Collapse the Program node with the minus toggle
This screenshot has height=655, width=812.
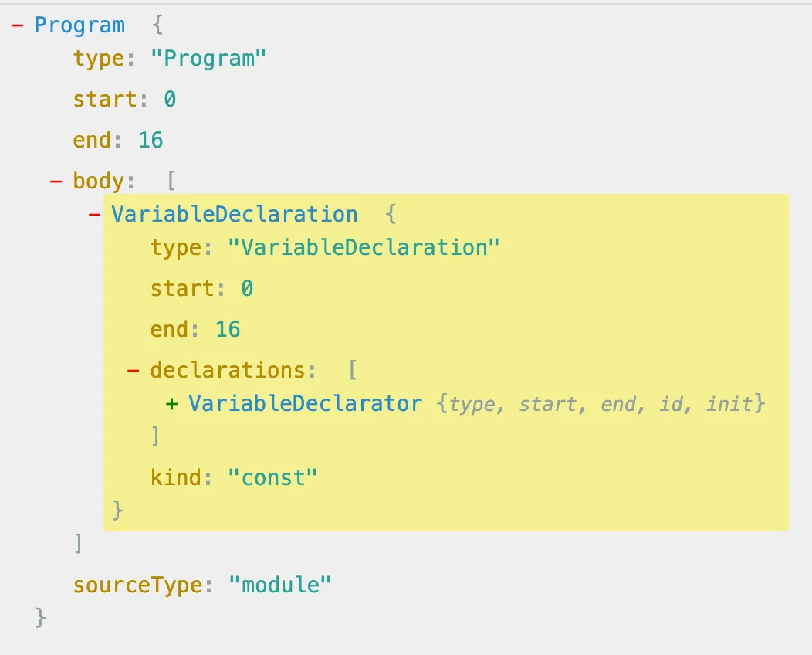coord(17,25)
